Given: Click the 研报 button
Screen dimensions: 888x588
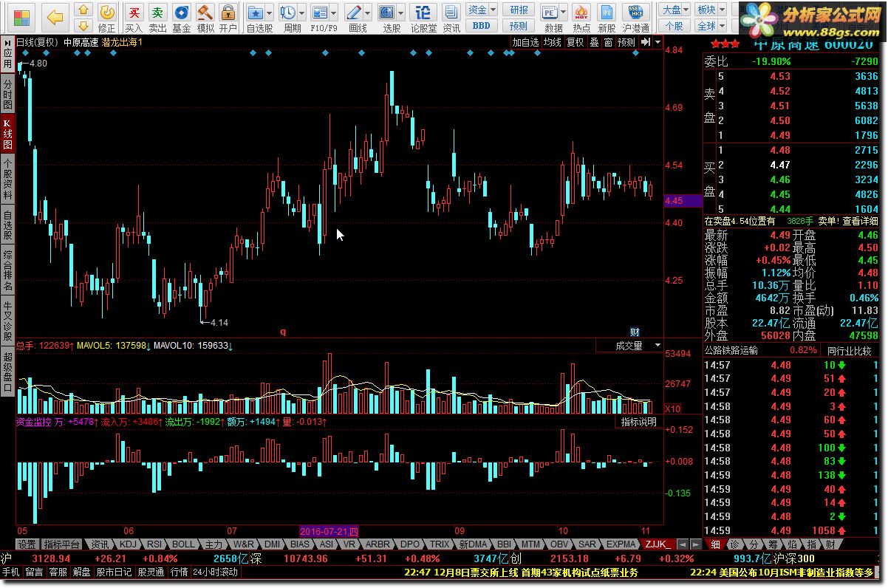Looking at the screenshot, I should pos(519,10).
